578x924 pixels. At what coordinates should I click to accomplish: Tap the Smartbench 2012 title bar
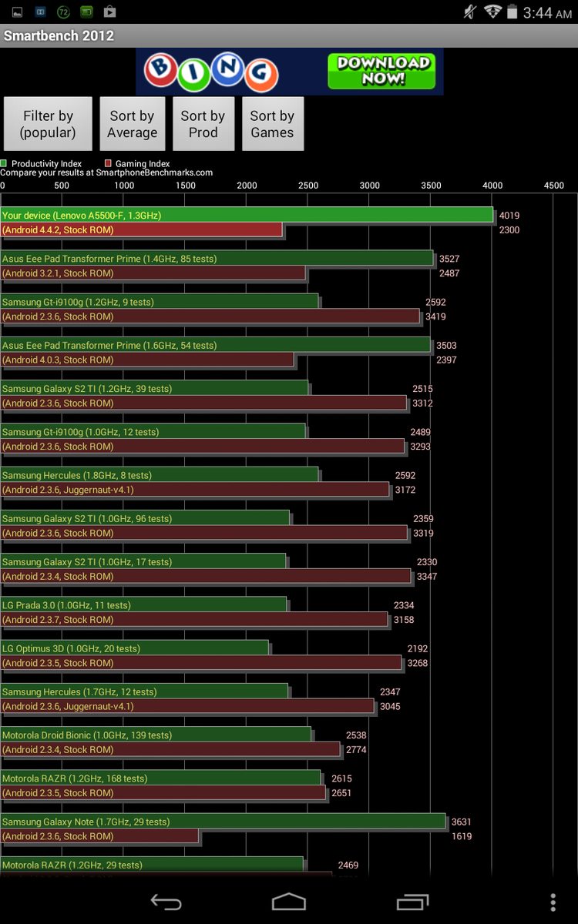pyautogui.click(x=289, y=35)
